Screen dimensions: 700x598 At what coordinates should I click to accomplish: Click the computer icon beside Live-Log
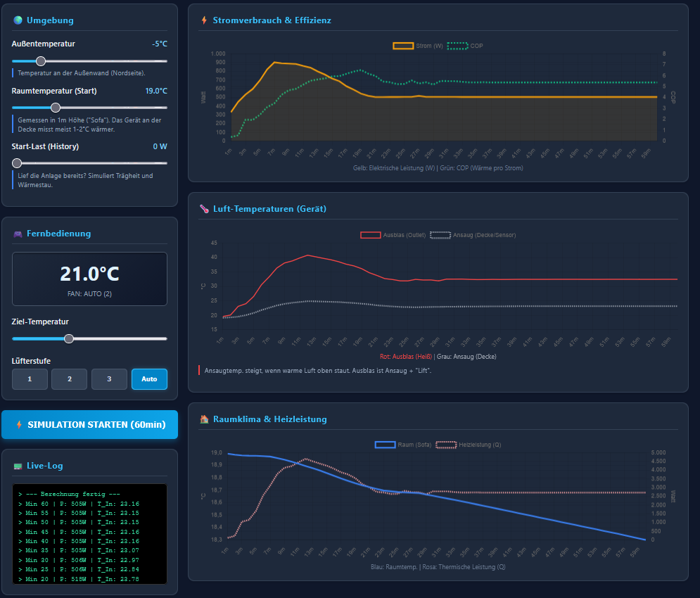pyautogui.click(x=18, y=466)
